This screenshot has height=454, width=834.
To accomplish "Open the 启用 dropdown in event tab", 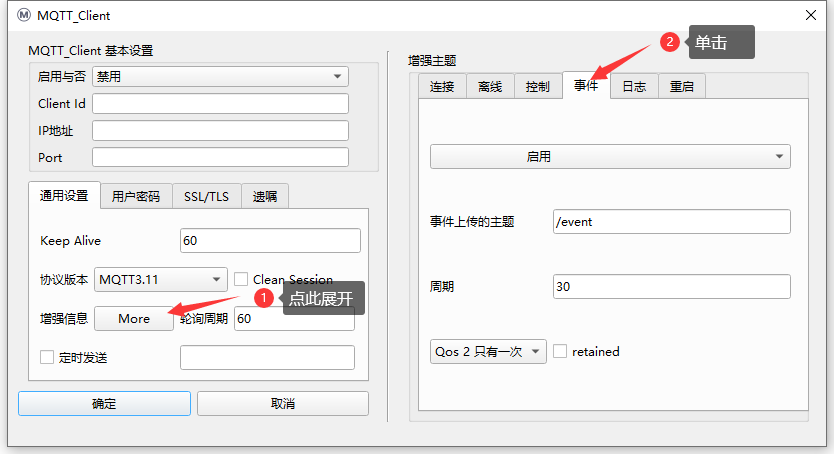I will (x=610, y=157).
